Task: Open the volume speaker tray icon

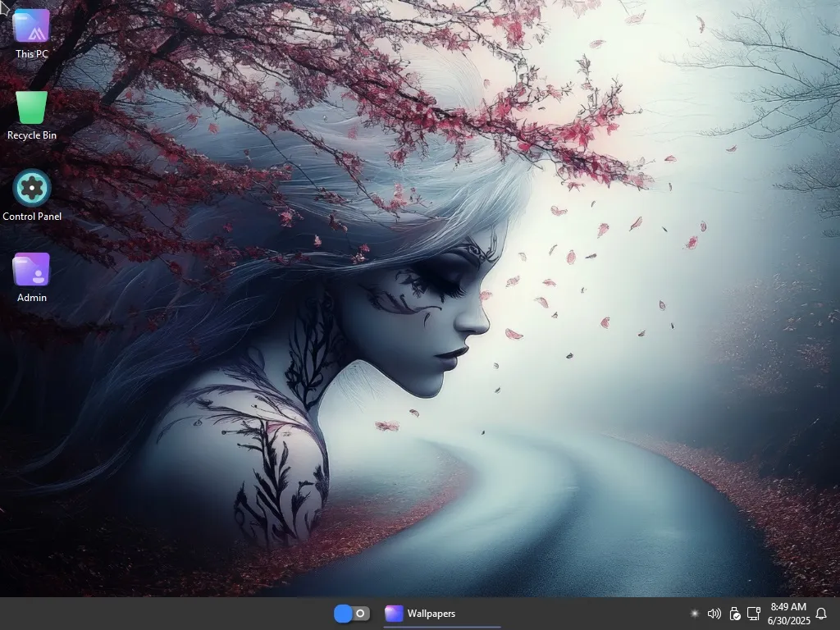Action: pyautogui.click(x=714, y=614)
